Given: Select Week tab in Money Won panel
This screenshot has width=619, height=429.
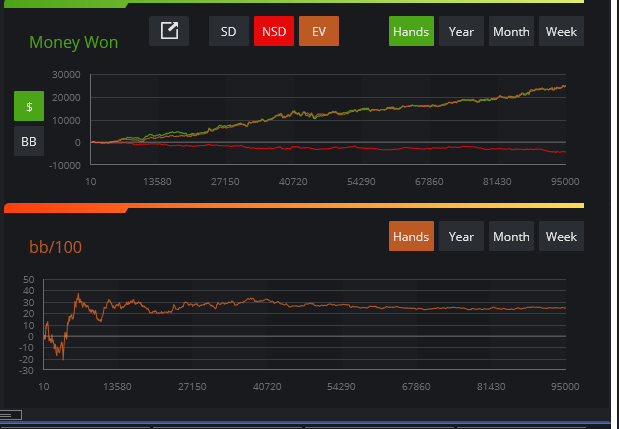Looking at the screenshot, I should 561,31.
